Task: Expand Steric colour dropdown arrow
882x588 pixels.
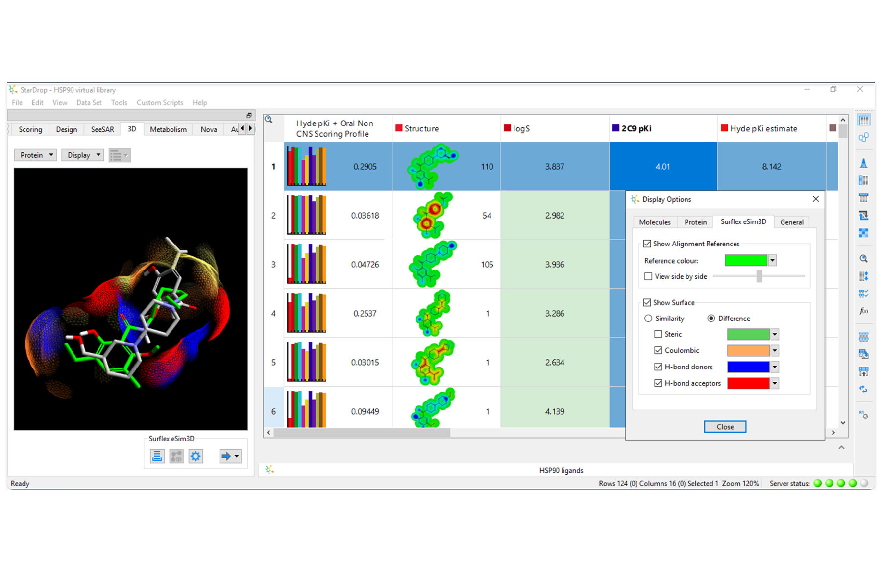Action: 775,334
